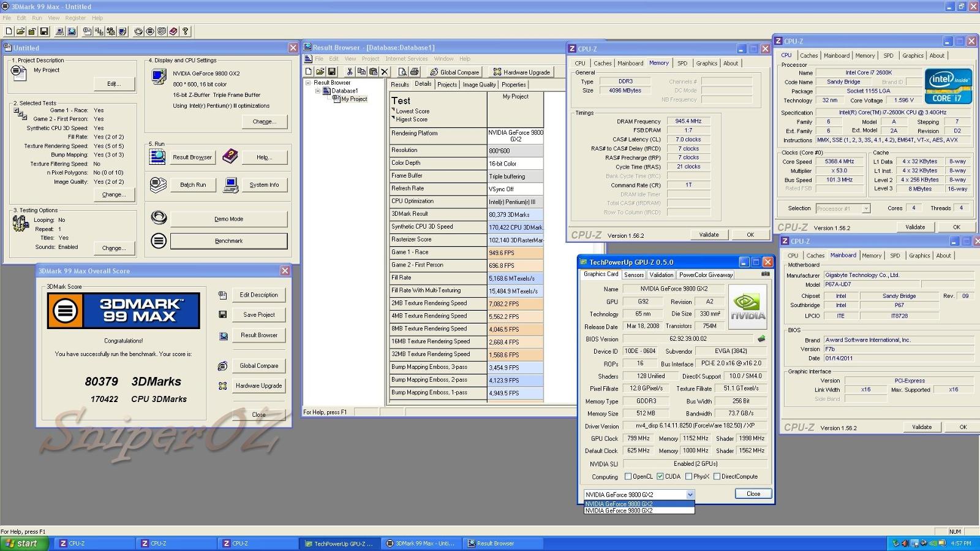Click the New project icon in 3DMark toolbar
Image resolution: width=980 pixels, height=551 pixels.
coord(9,31)
